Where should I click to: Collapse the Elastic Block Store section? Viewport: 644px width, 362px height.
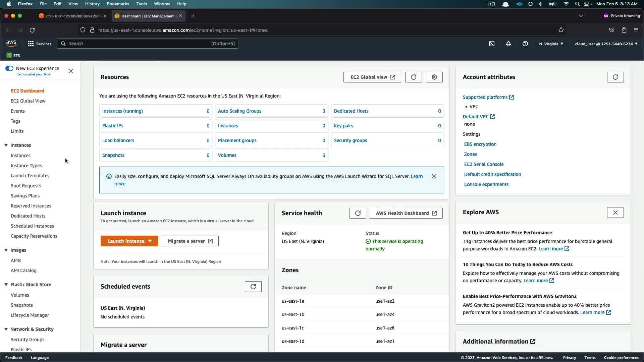(6, 285)
